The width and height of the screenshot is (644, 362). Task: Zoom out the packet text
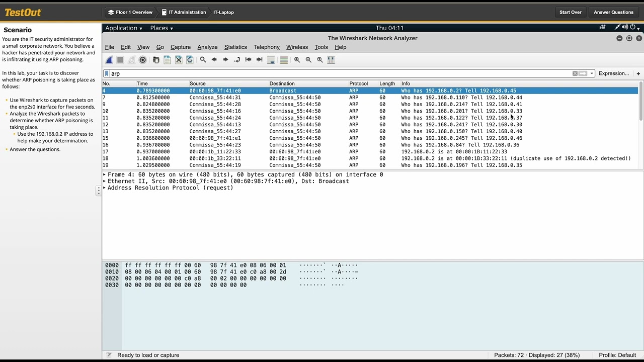pos(308,60)
